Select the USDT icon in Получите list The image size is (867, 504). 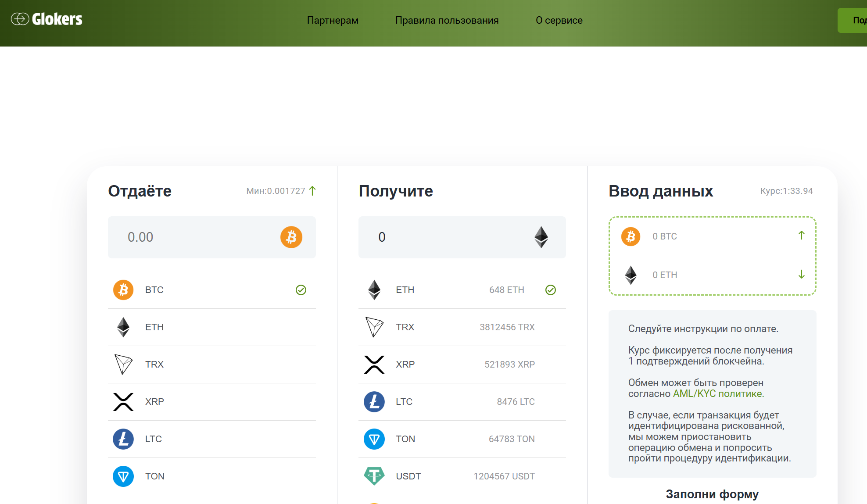(x=374, y=476)
